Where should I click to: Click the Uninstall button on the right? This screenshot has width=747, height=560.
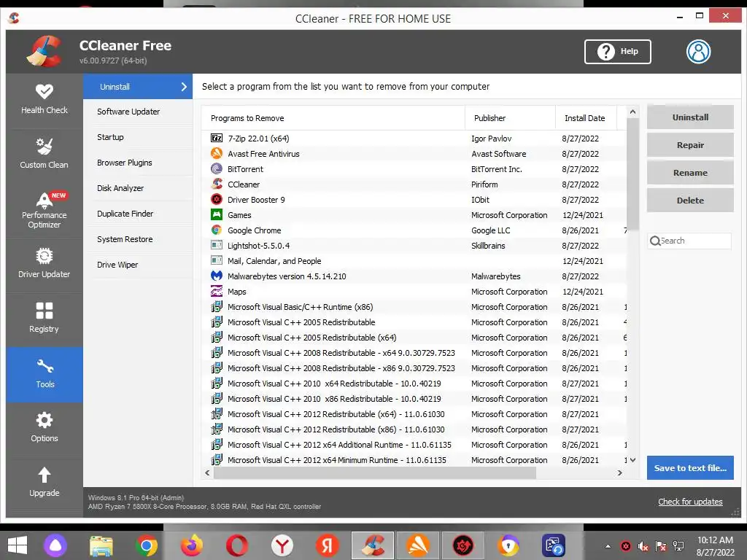tap(690, 117)
